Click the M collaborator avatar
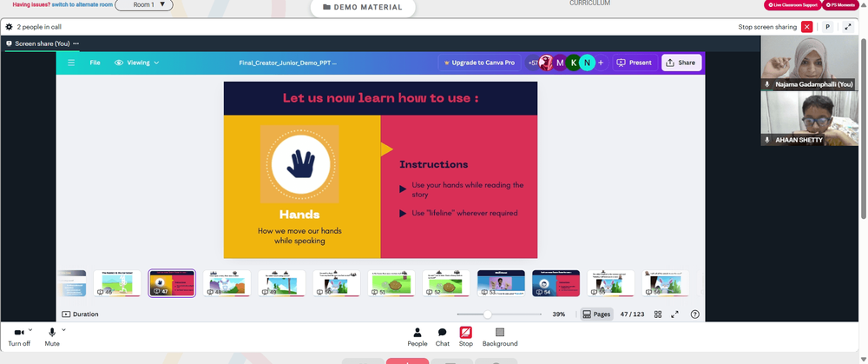The height and width of the screenshot is (364, 868). [x=560, y=63]
